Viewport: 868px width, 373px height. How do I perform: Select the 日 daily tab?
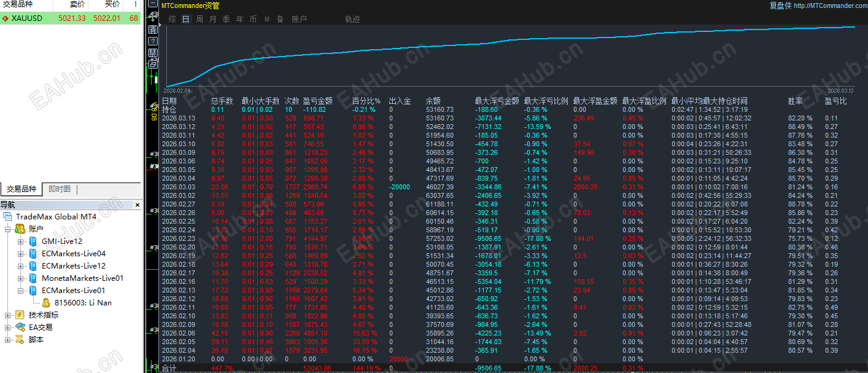tap(186, 19)
